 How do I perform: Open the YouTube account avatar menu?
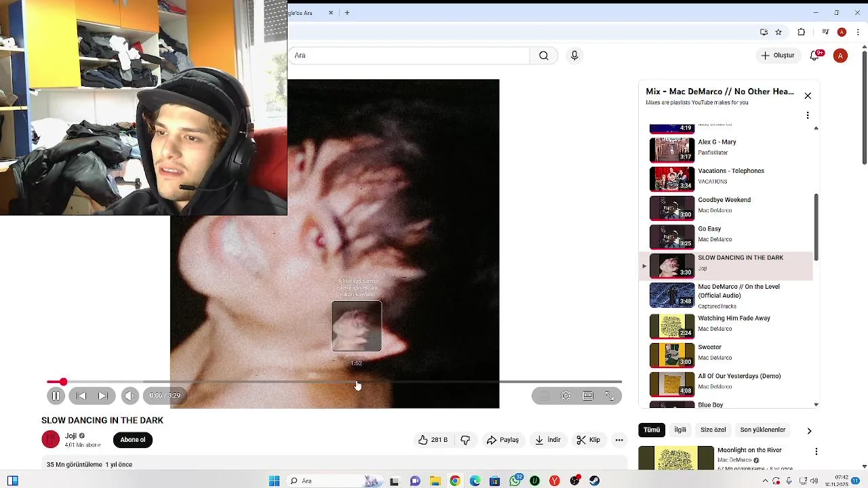coord(840,56)
